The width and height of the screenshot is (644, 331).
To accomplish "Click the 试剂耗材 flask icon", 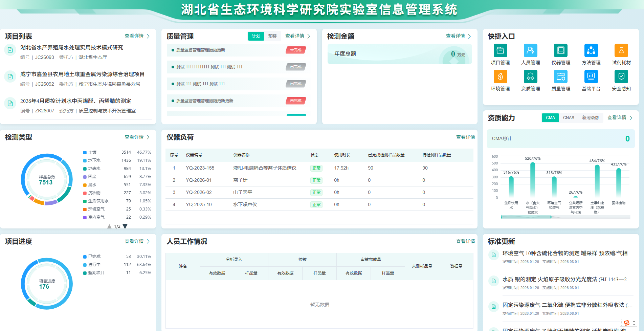I will pyautogui.click(x=621, y=51).
